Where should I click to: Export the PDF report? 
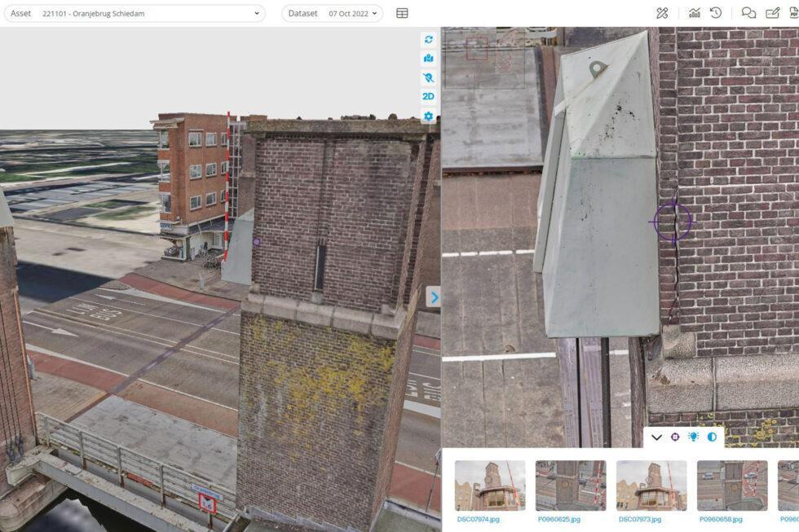click(x=793, y=13)
